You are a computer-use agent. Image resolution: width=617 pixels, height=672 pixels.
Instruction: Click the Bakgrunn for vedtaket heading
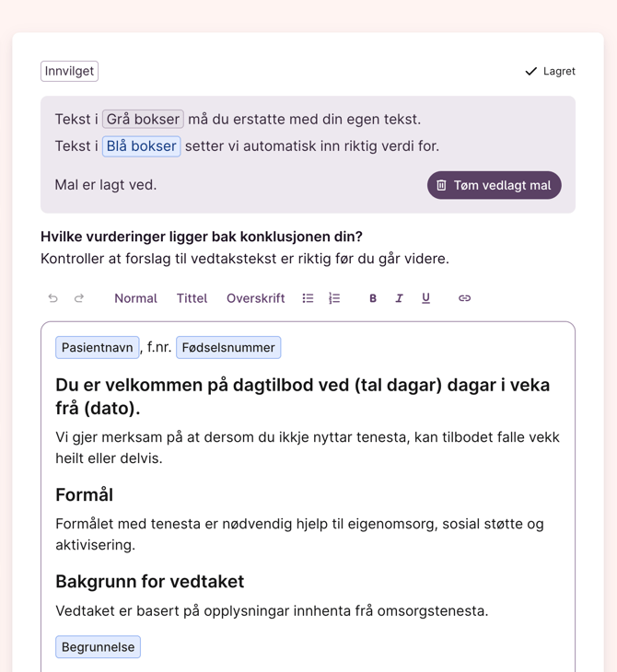[x=149, y=581]
